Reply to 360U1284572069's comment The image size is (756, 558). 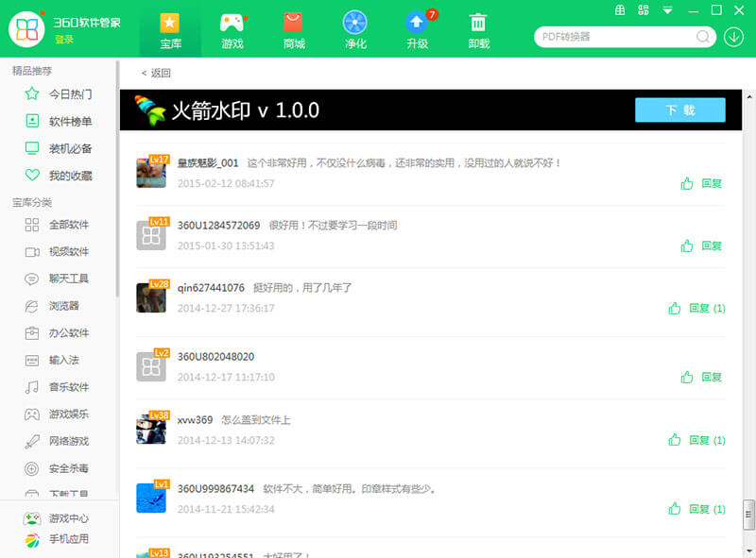pos(712,245)
